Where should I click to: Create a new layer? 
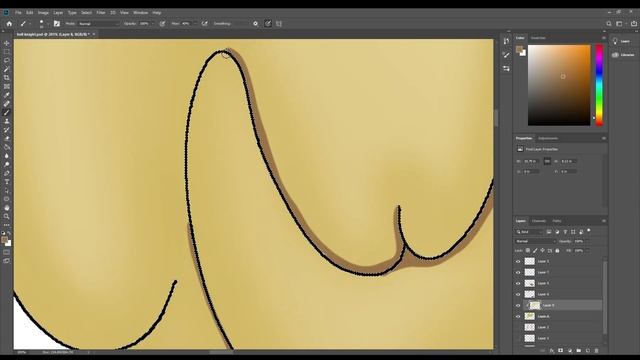(588, 351)
